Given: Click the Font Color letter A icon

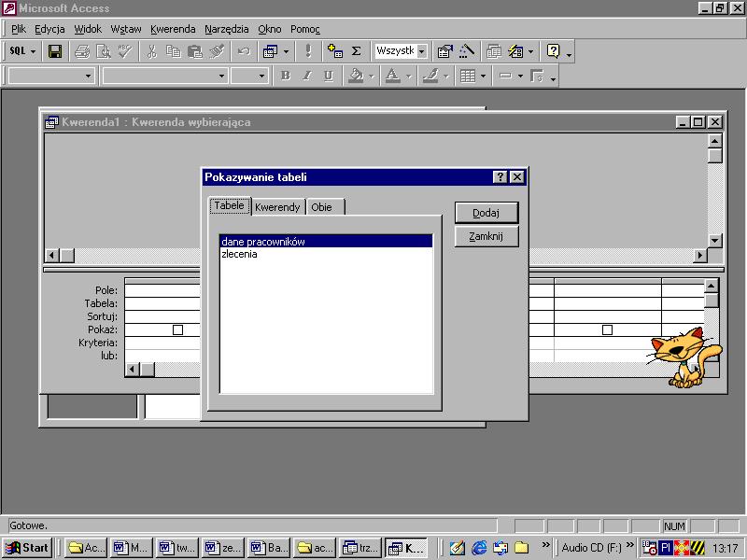Looking at the screenshot, I should 392,76.
